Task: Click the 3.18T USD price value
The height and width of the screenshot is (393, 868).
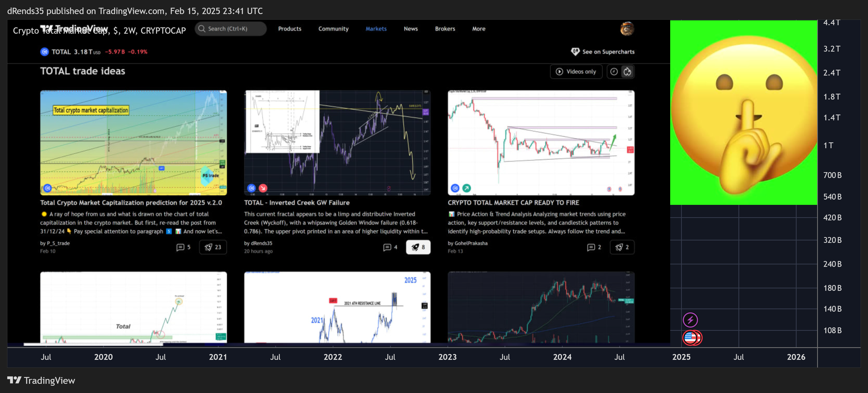Action: (x=87, y=52)
